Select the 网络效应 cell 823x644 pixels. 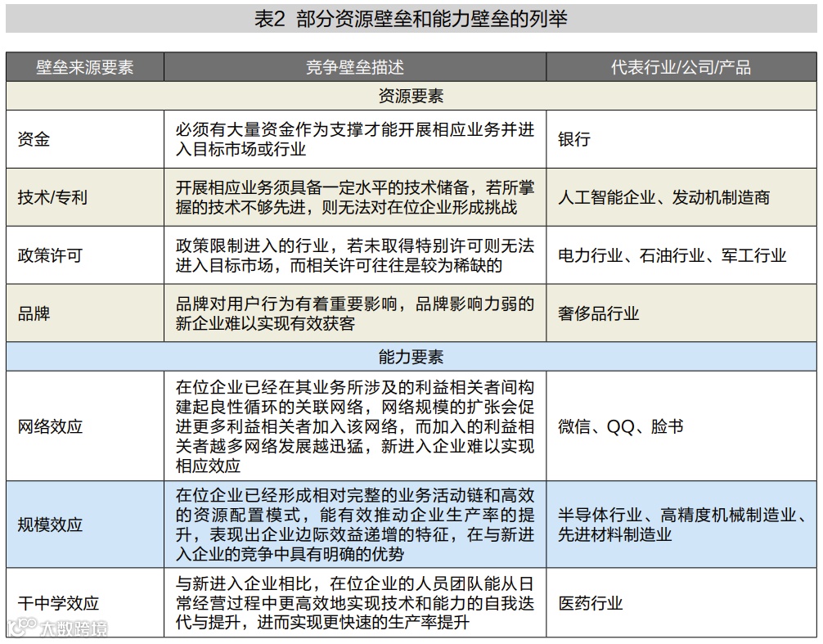pos(85,426)
